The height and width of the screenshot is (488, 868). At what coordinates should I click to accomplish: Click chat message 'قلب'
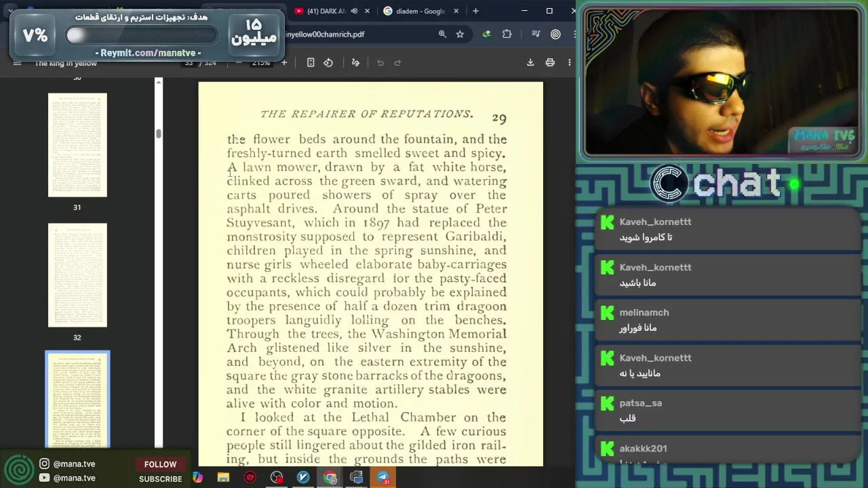tap(627, 418)
